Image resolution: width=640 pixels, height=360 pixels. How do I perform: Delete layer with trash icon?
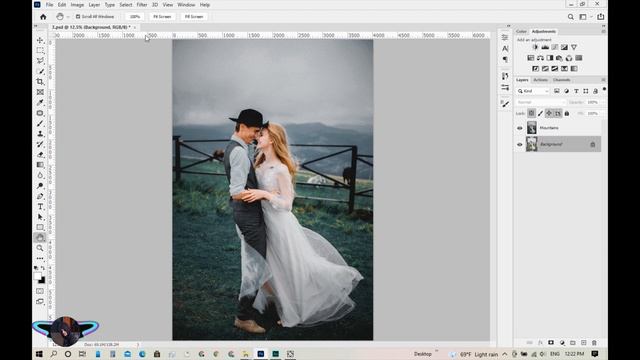(x=594, y=343)
